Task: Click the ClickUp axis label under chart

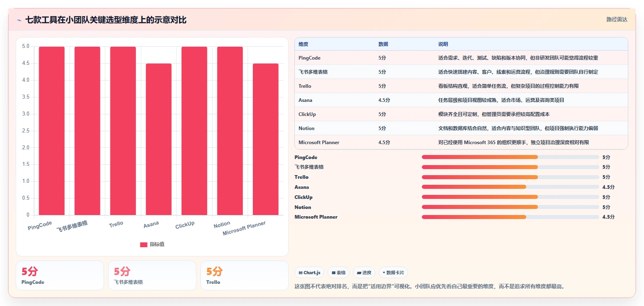Action: pyautogui.click(x=185, y=225)
